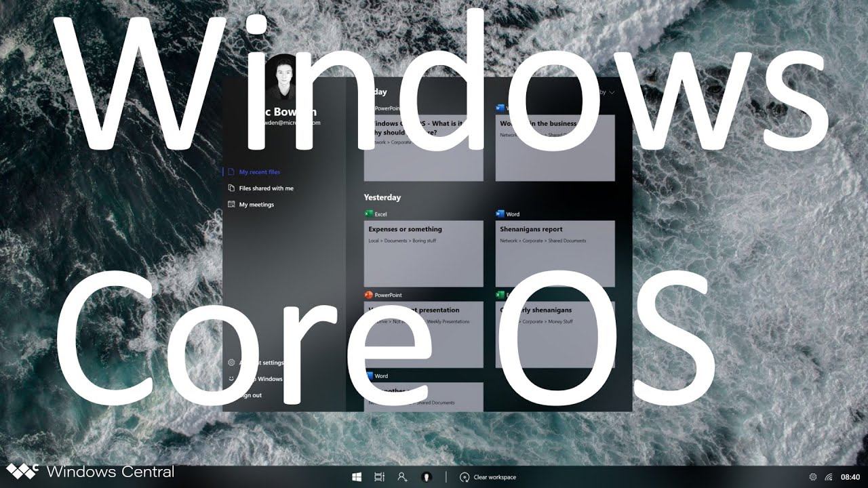Click the Files shared with me icon

(231, 188)
